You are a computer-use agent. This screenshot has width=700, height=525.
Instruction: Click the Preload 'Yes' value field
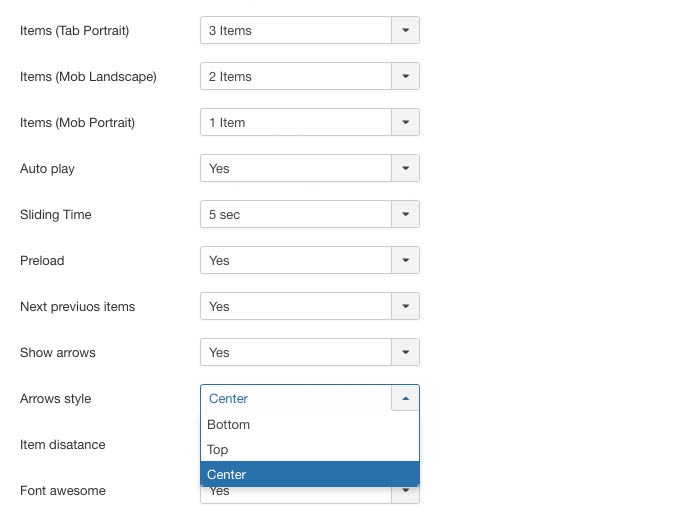296,261
